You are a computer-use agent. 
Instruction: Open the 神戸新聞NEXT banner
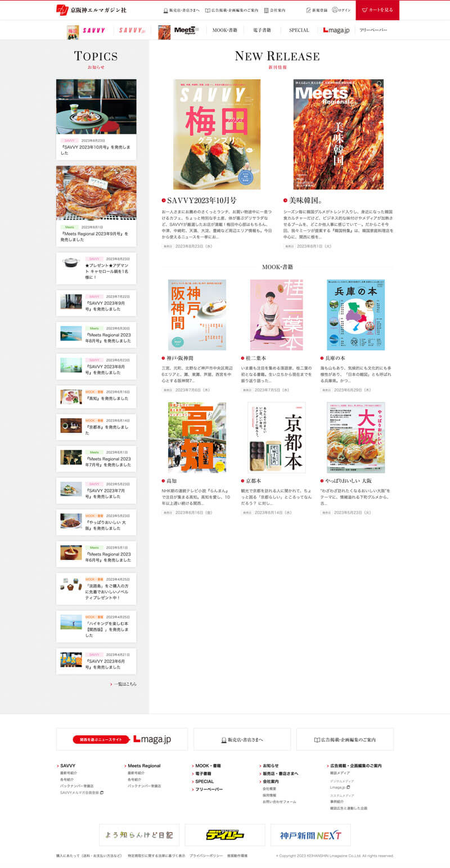click(x=310, y=835)
